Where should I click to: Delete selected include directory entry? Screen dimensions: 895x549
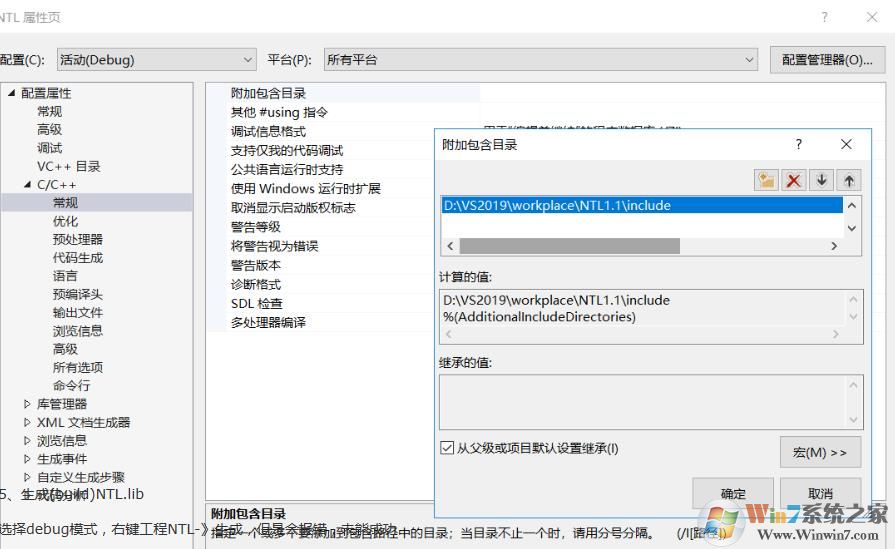[x=793, y=180]
